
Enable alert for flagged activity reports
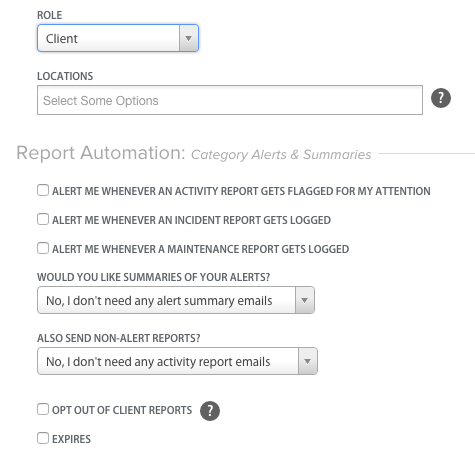tap(43, 190)
